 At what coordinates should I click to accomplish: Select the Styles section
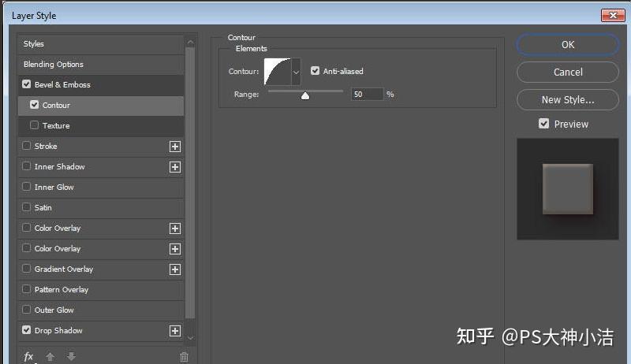click(101, 44)
